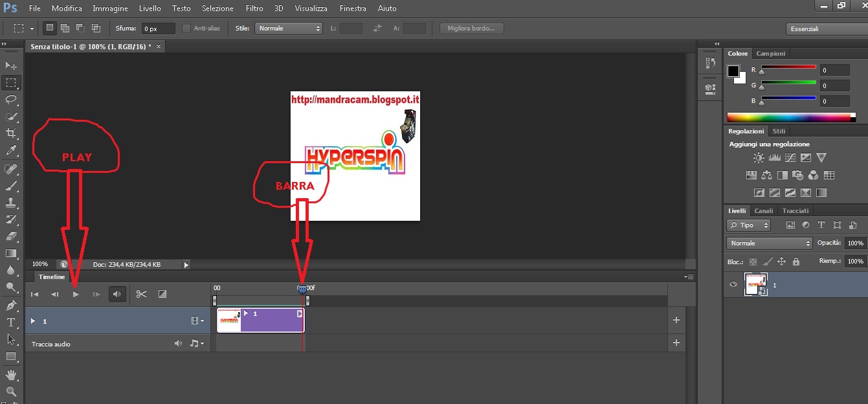Open the Curves adjustment icon
This screenshot has width=868, height=404.
pos(789,157)
